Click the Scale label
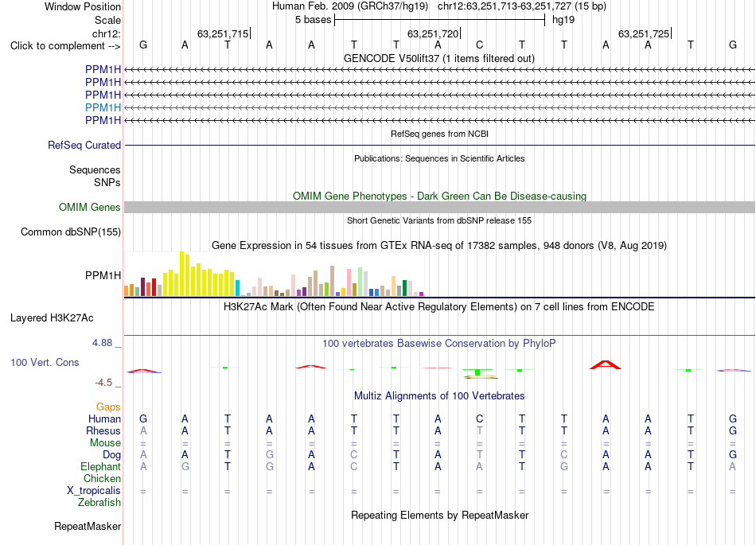Image resolution: width=756 pixels, height=545 pixels. point(107,20)
